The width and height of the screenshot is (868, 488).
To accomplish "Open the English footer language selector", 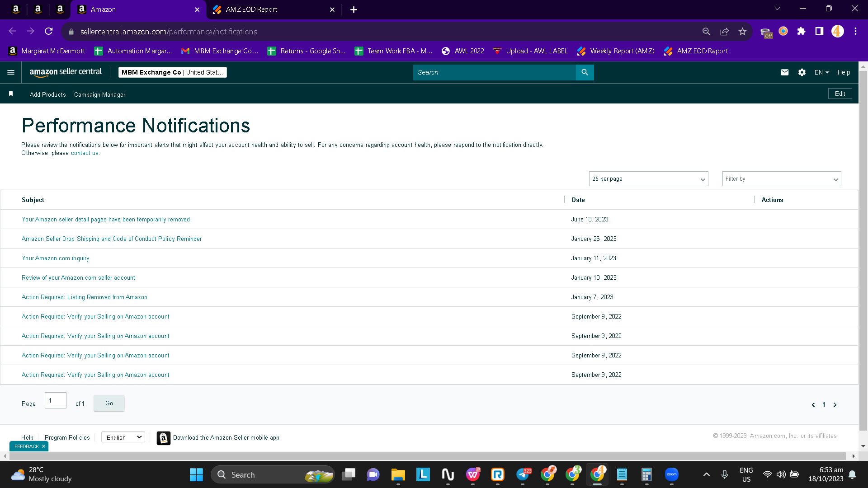I will click(x=123, y=437).
